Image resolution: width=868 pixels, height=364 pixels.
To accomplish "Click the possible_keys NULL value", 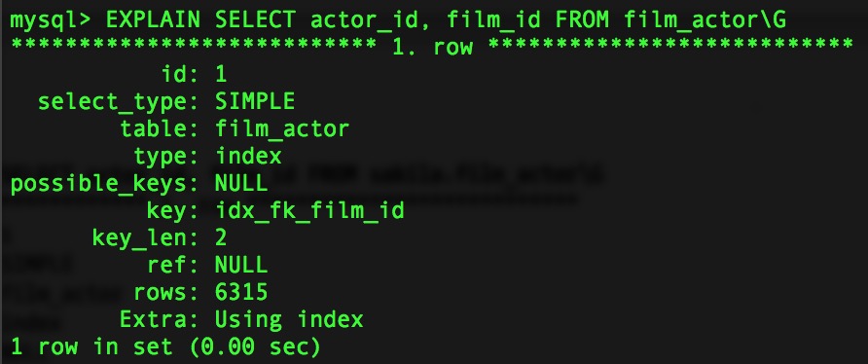I will (x=241, y=183).
